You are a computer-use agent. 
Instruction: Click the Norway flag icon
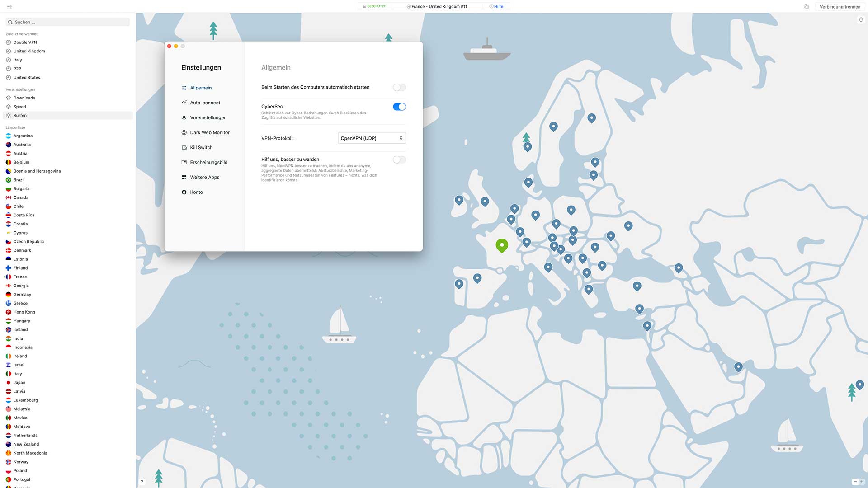coord(8,462)
